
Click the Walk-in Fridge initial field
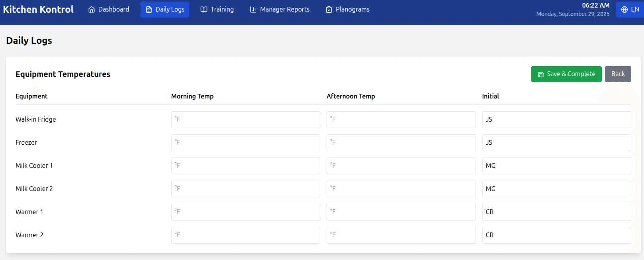[x=556, y=120]
